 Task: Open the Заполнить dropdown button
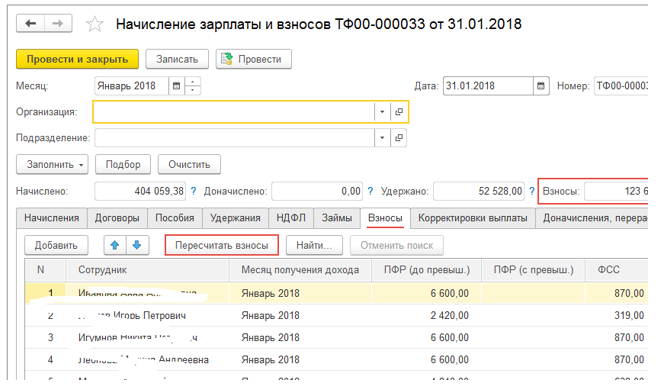pos(52,164)
